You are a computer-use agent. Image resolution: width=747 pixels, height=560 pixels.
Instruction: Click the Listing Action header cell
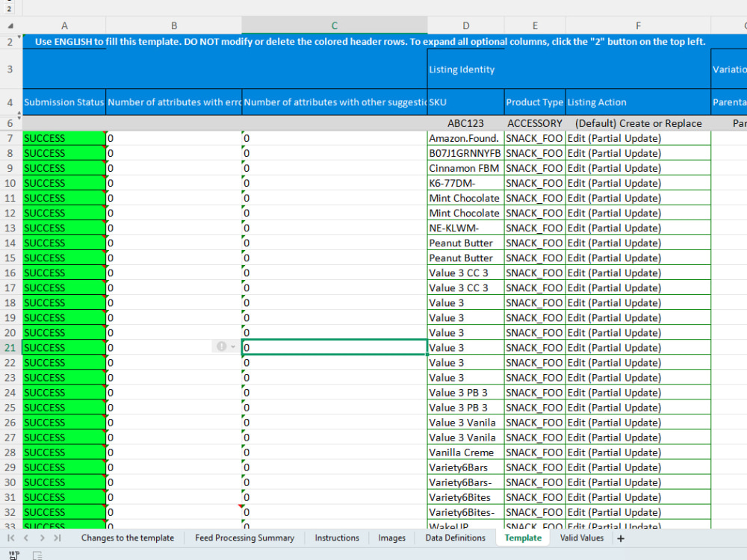click(639, 102)
